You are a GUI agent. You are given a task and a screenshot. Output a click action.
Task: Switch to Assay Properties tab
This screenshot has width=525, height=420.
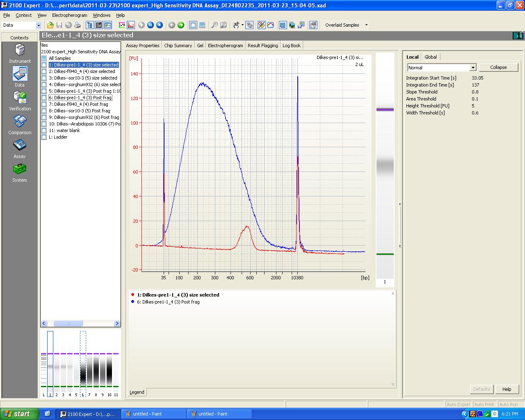[x=143, y=46]
